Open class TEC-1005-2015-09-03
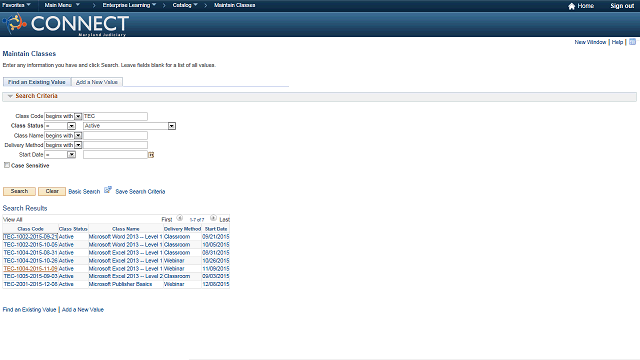This screenshot has height=360, width=640. click(x=31, y=276)
